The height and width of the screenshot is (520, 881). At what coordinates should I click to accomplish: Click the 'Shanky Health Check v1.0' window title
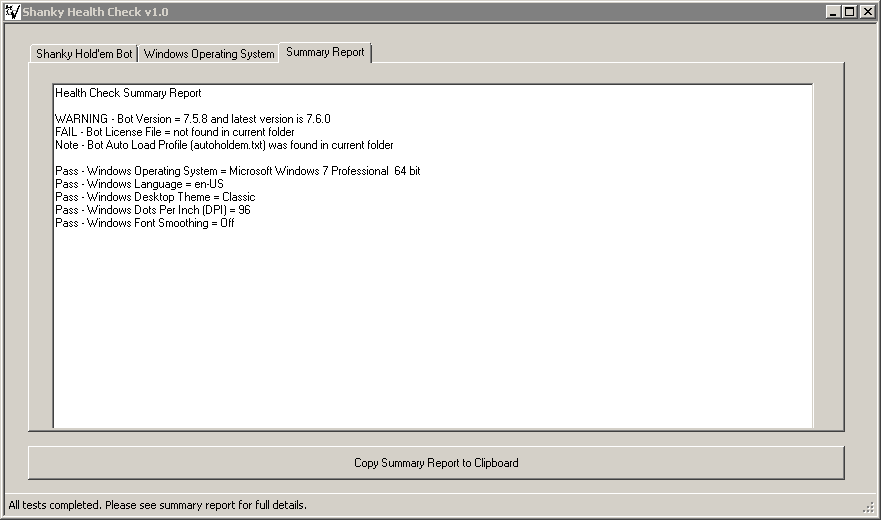[95, 12]
